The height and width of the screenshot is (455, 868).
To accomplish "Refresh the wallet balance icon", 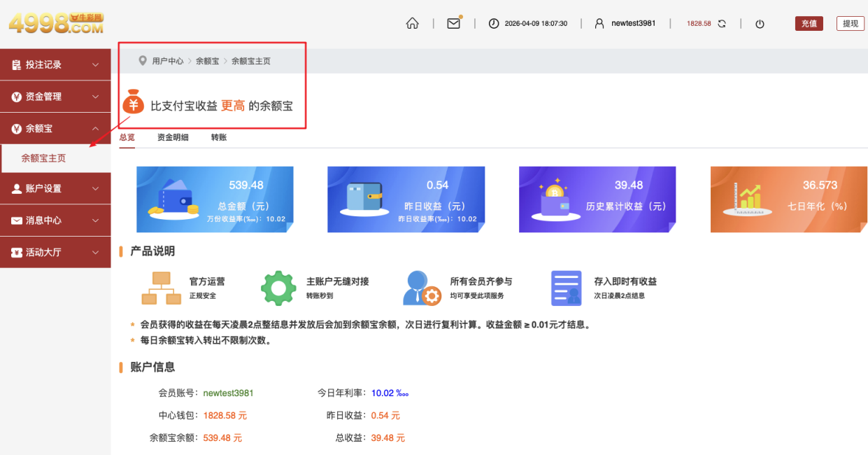I will (x=722, y=24).
